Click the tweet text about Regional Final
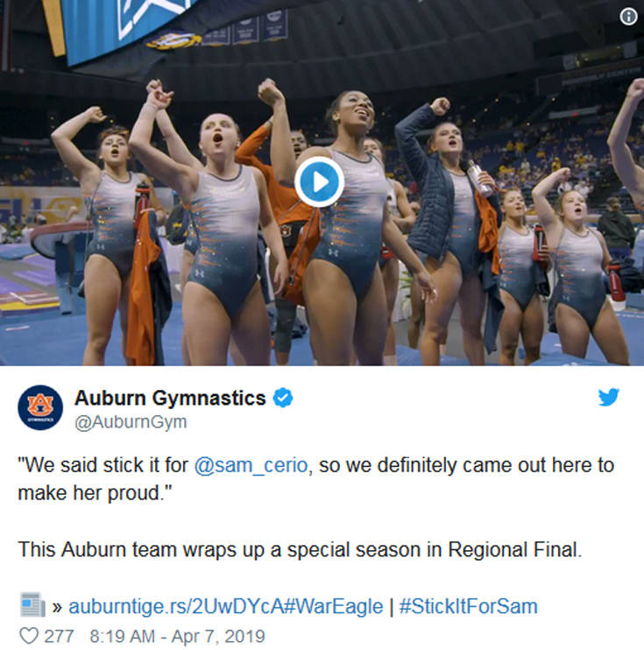The height and width of the screenshot is (650, 644). coord(300,549)
